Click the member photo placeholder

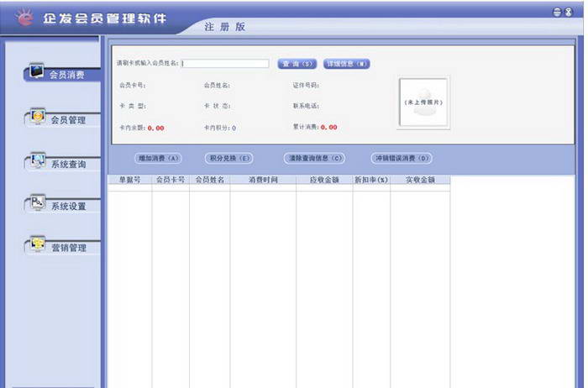[x=423, y=102]
